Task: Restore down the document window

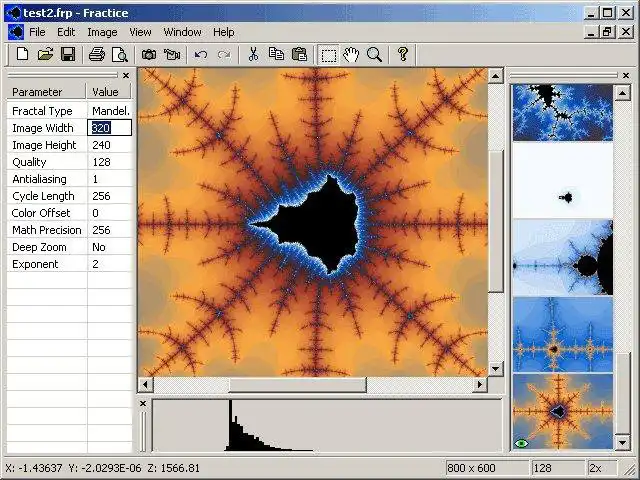Action: tap(607, 32)
